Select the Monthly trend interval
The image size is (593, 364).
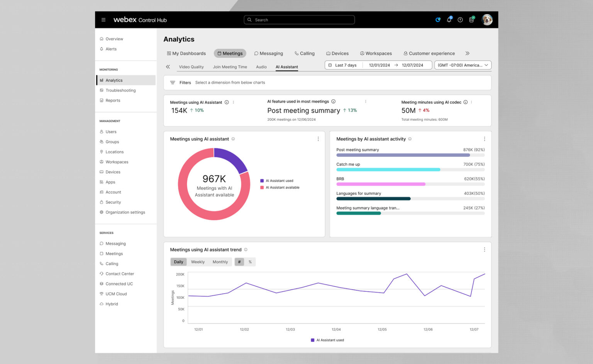(220, 262)
